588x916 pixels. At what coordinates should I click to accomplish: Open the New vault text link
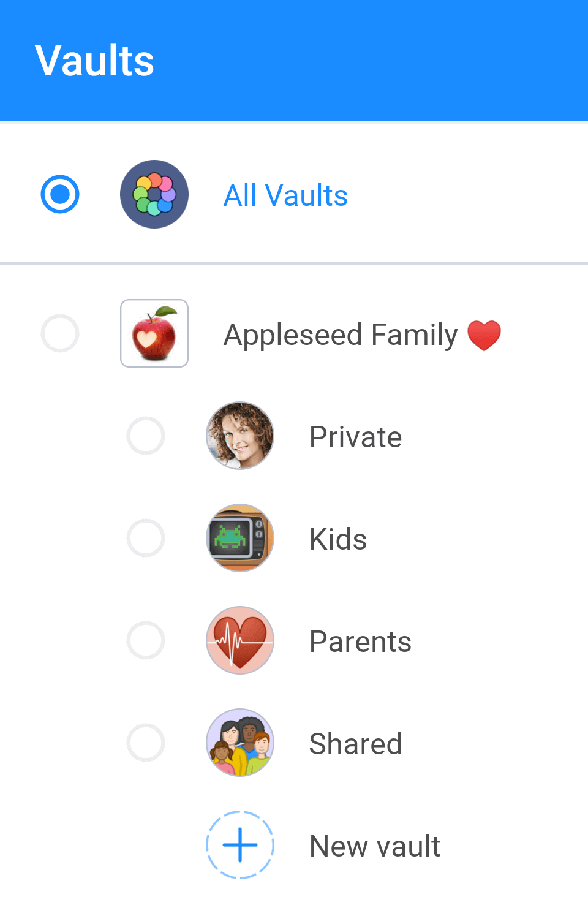(x=375, y=846)
